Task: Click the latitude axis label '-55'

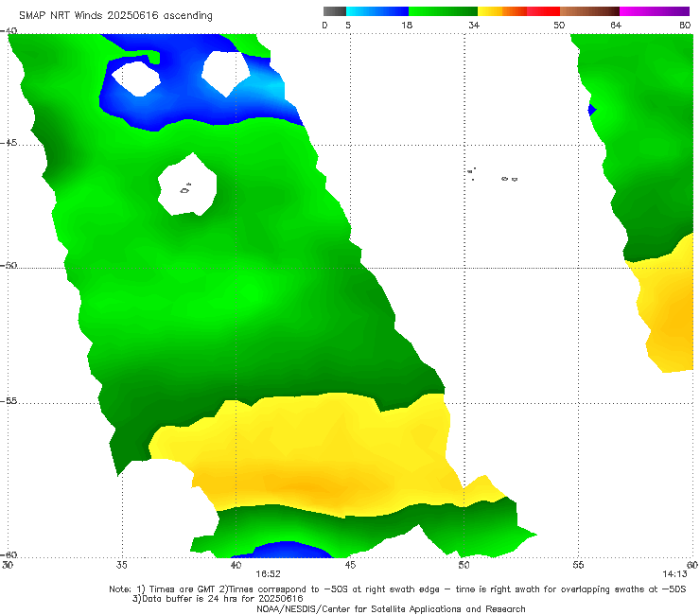Action: coord(9,401)
